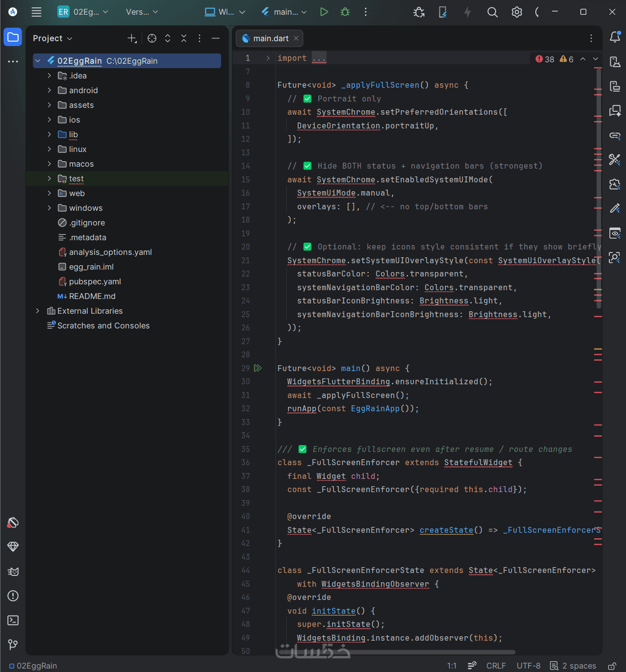Open the Project view dropdown
The height and width of the screenshot is (672, 626).
click(x=52, y=38)
